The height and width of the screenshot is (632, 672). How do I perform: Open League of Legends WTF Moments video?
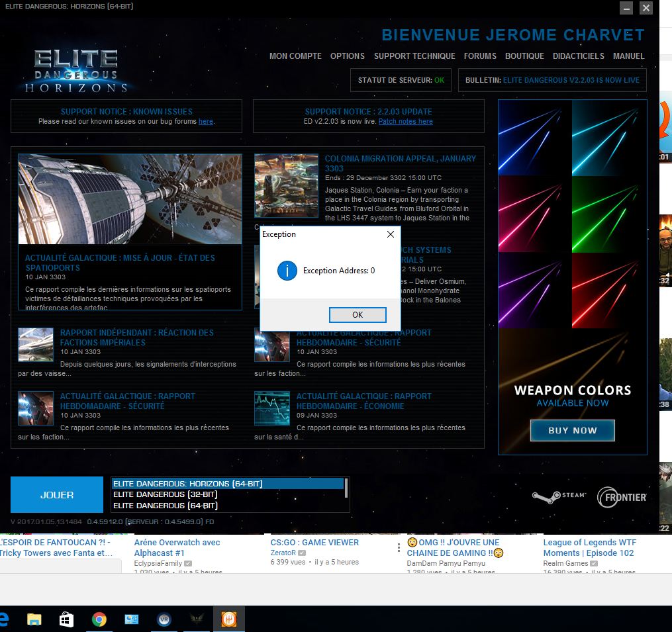590,547
